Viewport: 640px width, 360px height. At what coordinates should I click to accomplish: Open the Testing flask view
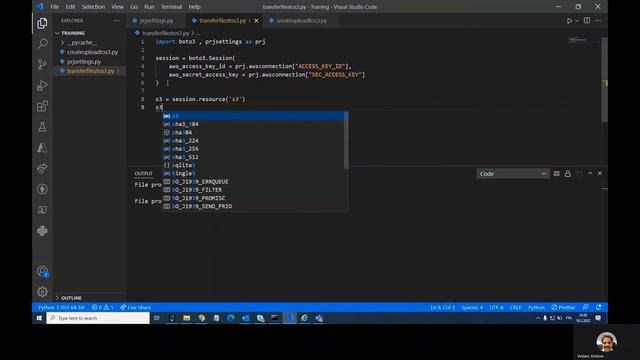pos(42,127)
